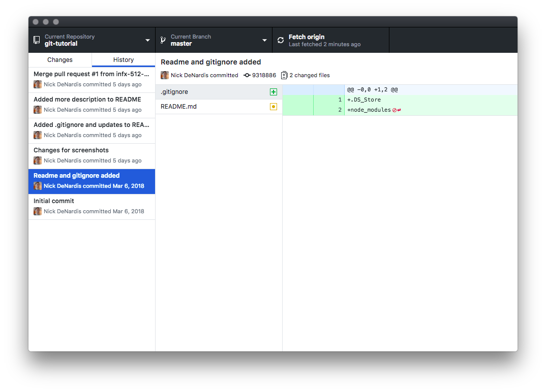This screenshot has height=392, width=546.
Task: Click the circular sync arrows icon on Fetch origin
Action: coord(281,40)
